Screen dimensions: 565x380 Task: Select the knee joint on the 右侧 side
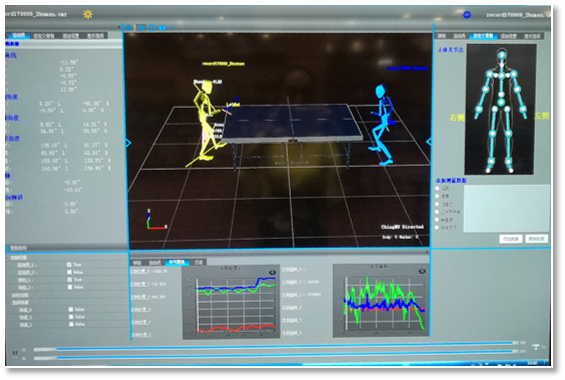coord(493,134)
